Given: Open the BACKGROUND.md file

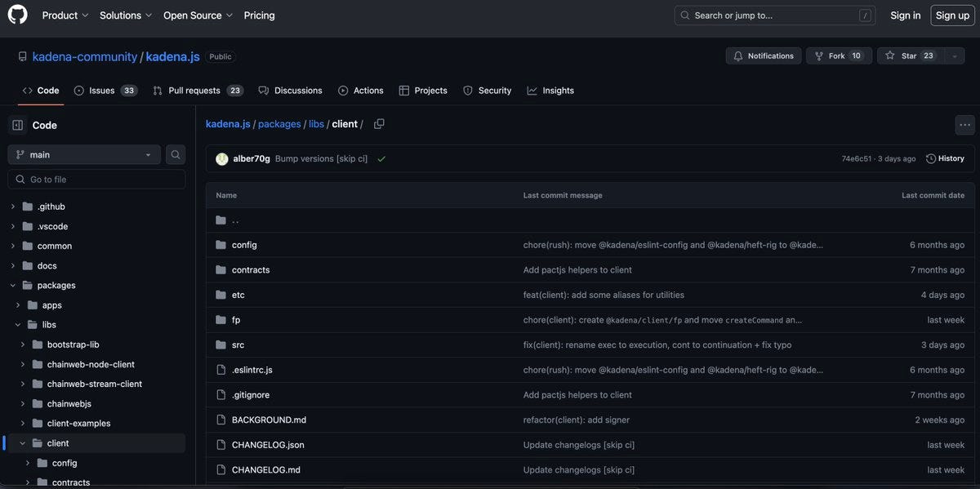Looking at the screenshot, I should click(x=269, y=420).
